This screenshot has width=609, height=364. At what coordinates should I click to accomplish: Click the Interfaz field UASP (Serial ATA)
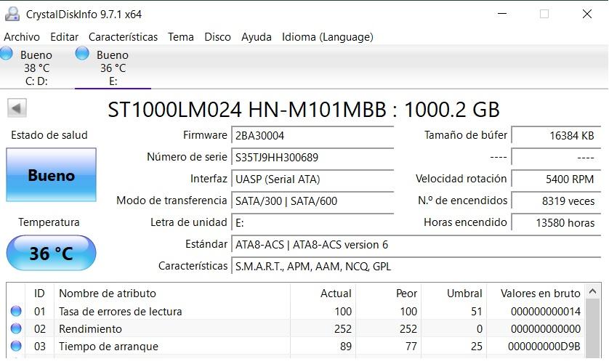coord(312,179)
